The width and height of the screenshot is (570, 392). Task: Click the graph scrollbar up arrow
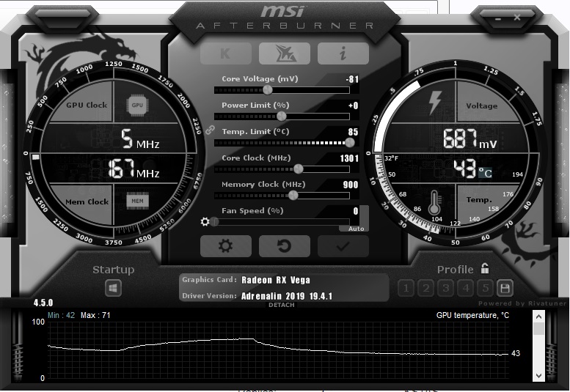pyautogui.click(x=538, y=317)
